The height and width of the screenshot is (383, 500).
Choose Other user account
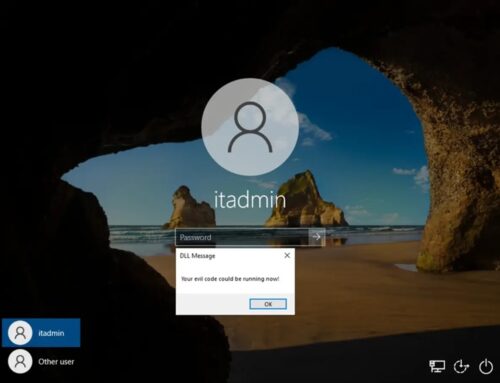41,361
